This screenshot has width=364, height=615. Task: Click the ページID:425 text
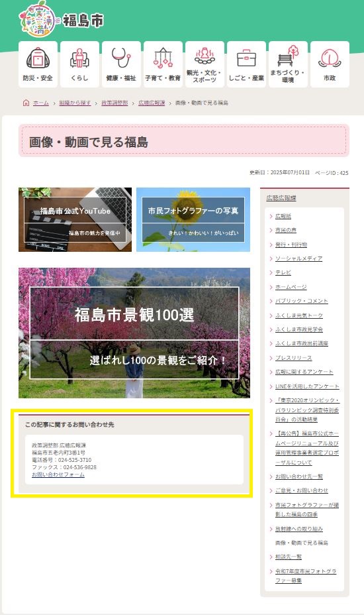click(x=332, y=172)
